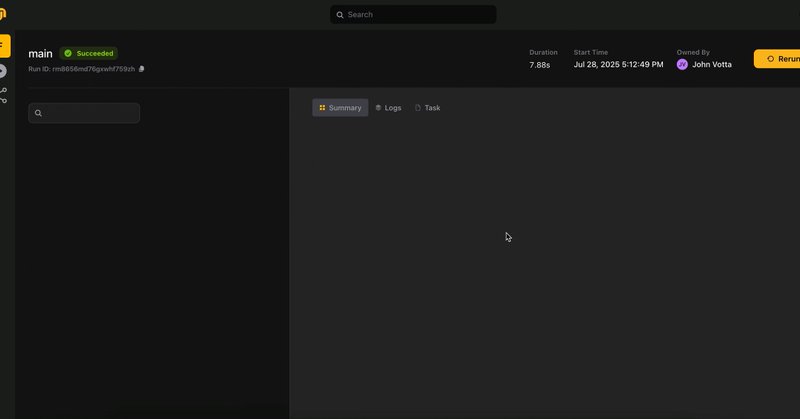This screenshot has height=419, width=800.
Task: Focus the top Search field
Action: (x=413, y=15)
